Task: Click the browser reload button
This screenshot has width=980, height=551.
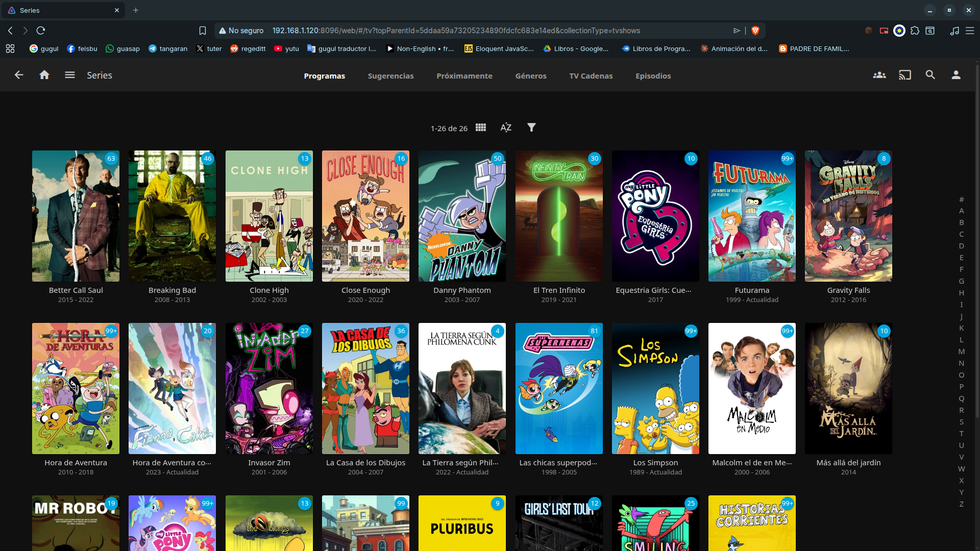Action: coord(41,31)
